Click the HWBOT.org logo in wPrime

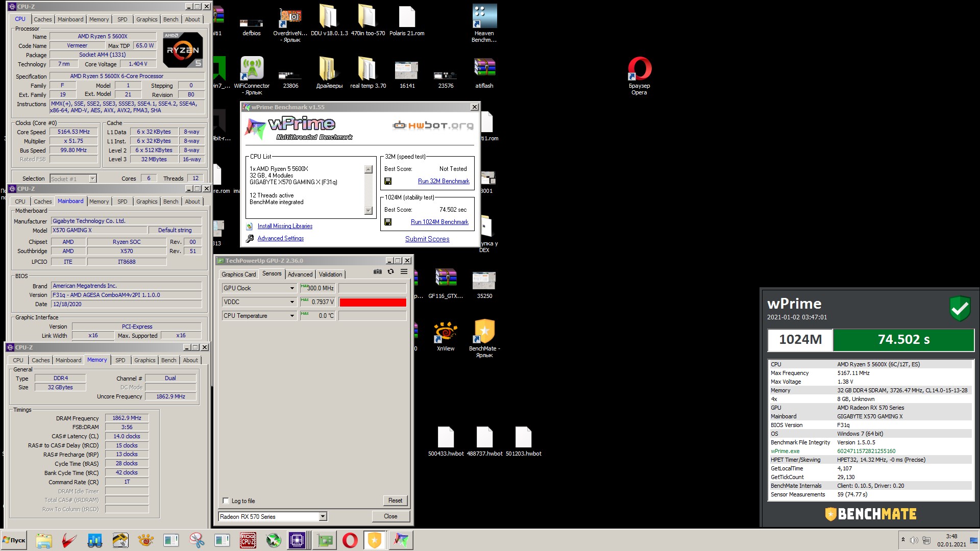point(433,126)
